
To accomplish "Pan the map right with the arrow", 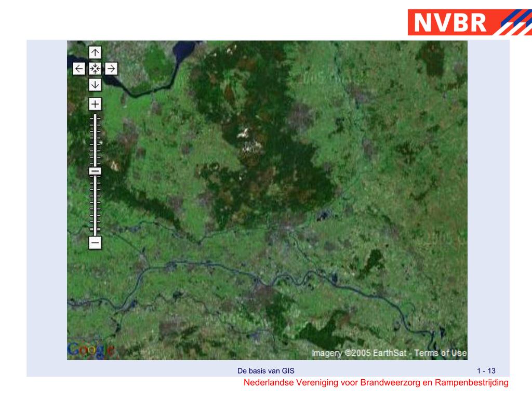I will (x=111, y=69).
